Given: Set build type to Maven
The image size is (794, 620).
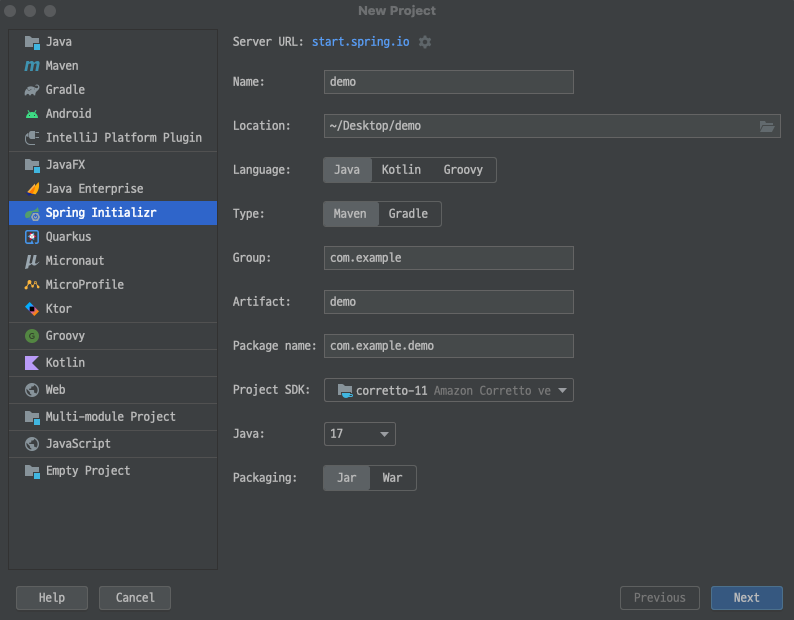Looking at the screenshot, I should pos(350,214).
